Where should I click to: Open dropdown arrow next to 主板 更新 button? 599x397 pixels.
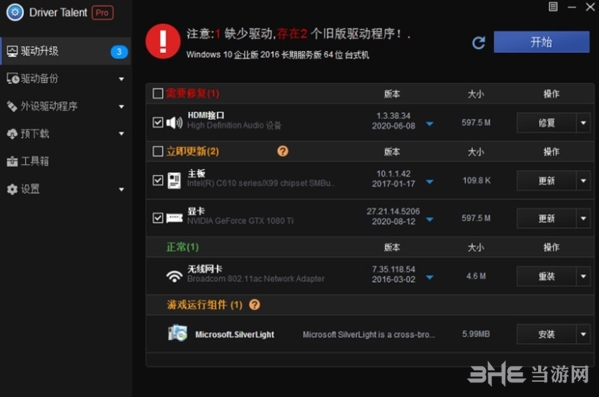tap(583, 180)
